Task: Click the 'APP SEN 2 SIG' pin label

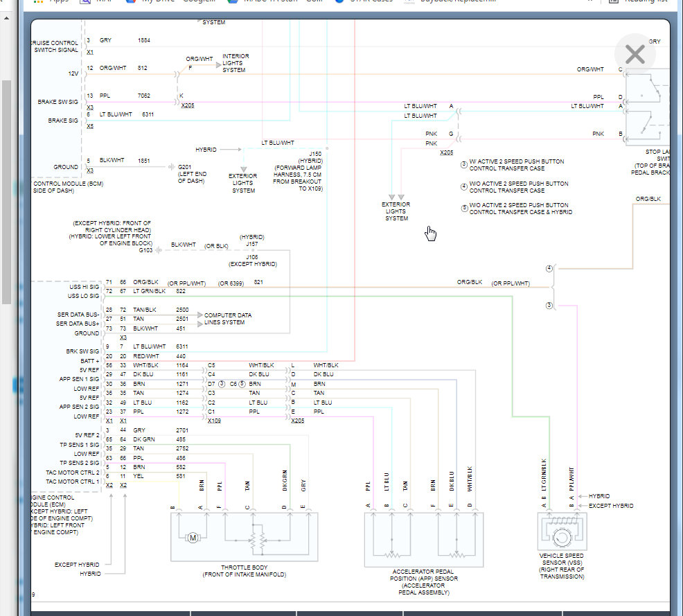Action: (x=79, y=407)
